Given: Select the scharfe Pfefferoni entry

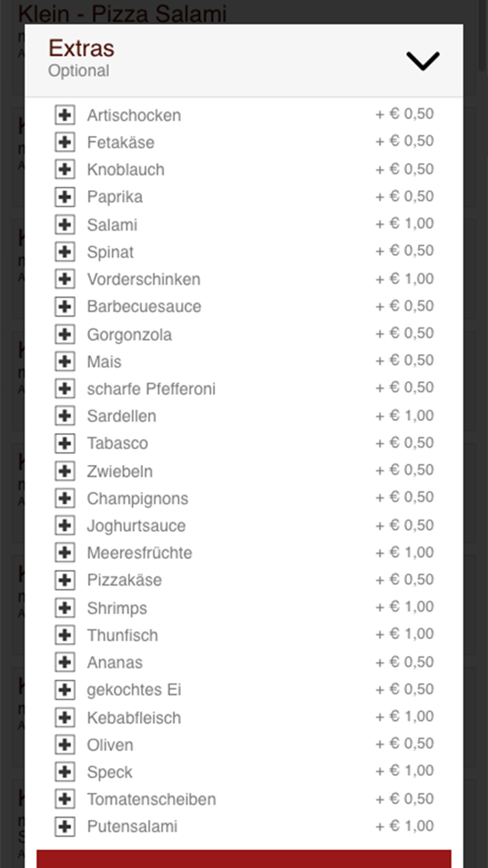Looking at the screenshot, I should (151, 389).
